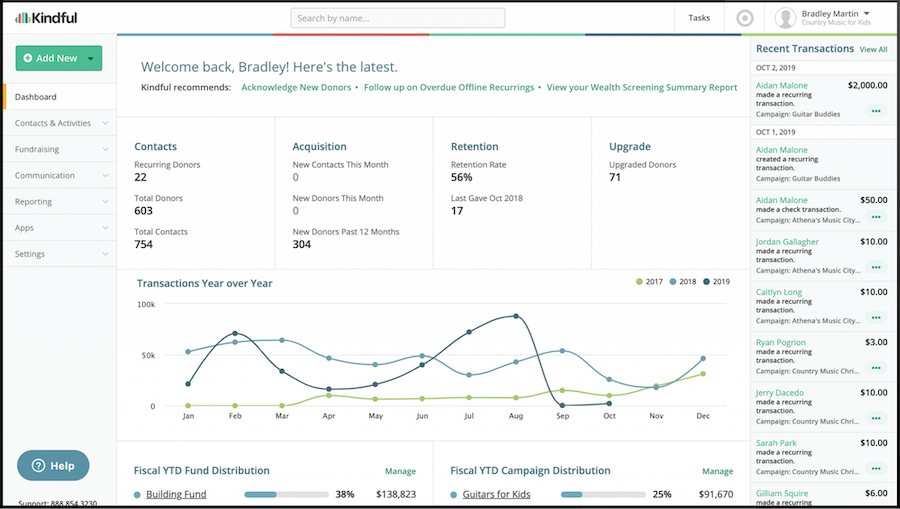
Task: Click the Help button
Action: 53,465
